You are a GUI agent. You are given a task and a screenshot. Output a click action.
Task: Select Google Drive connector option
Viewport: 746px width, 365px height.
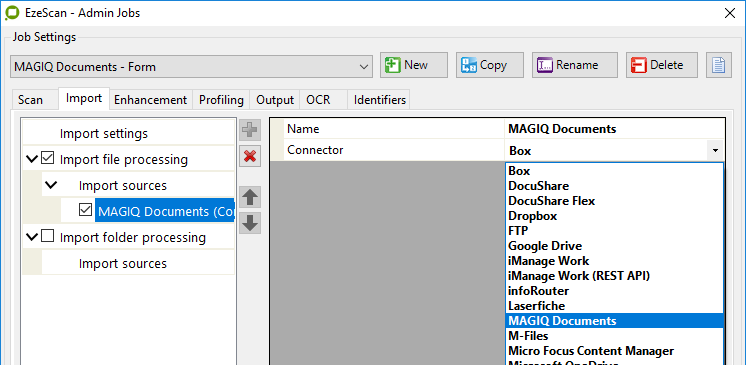point(614,246)
